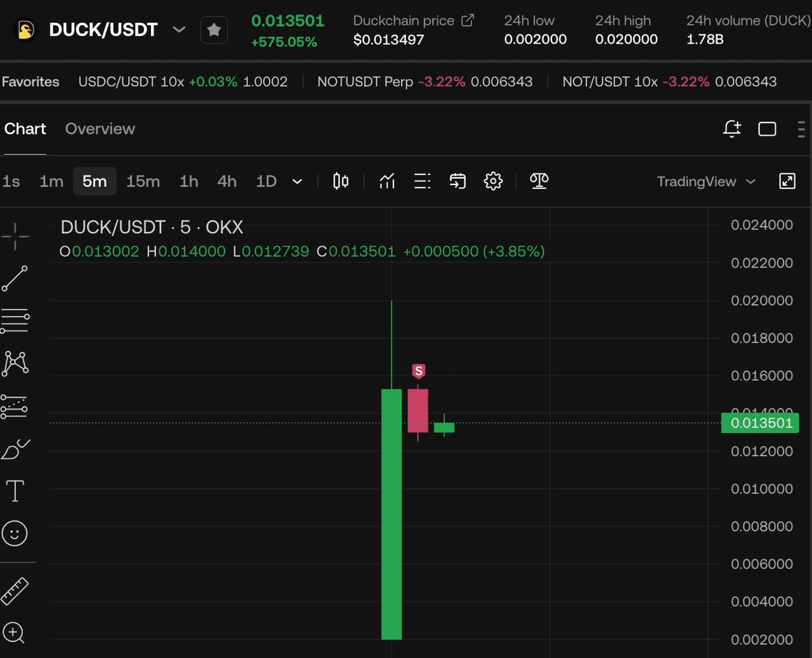
Task: Add DUCK/USDT to favorites with star
Action: click(214, 30)
